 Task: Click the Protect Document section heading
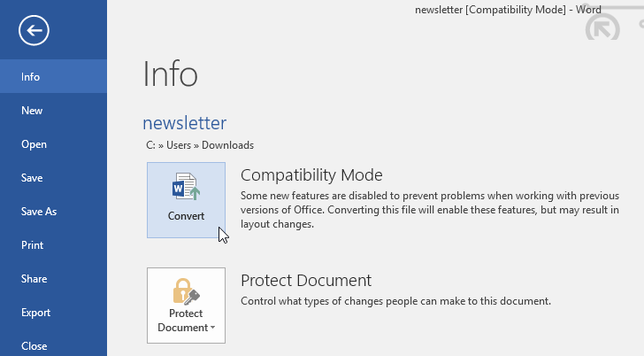(x=305, y=281)
